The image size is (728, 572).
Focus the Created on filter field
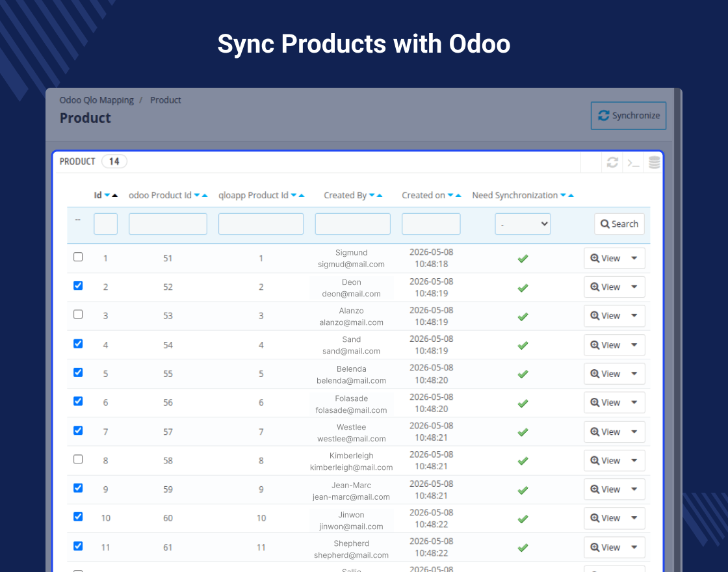(431, 224)
